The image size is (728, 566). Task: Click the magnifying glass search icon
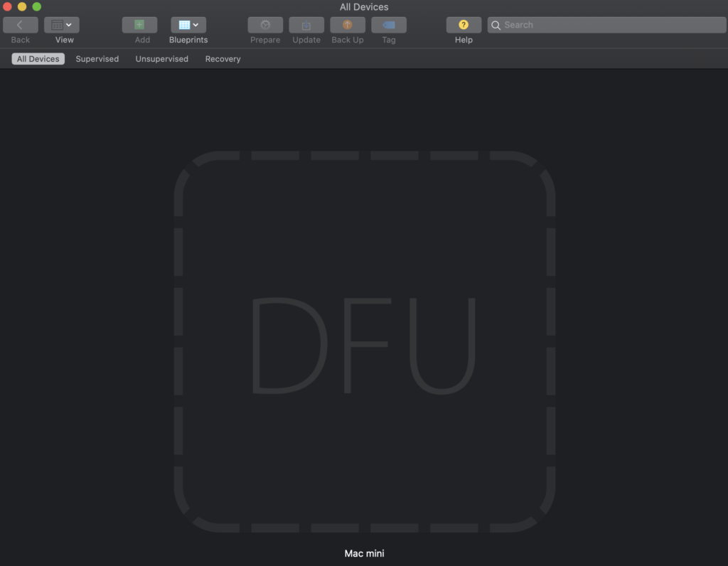coord(496,25)
